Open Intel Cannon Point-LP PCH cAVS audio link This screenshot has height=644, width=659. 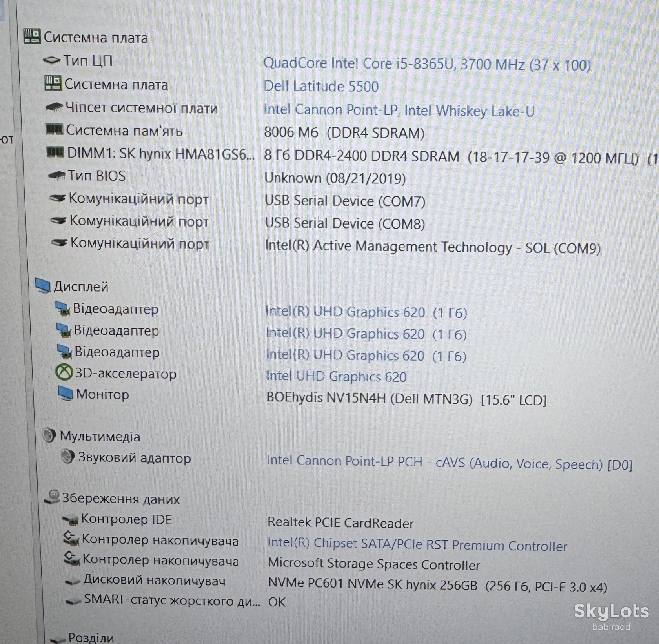click(450, 463)
